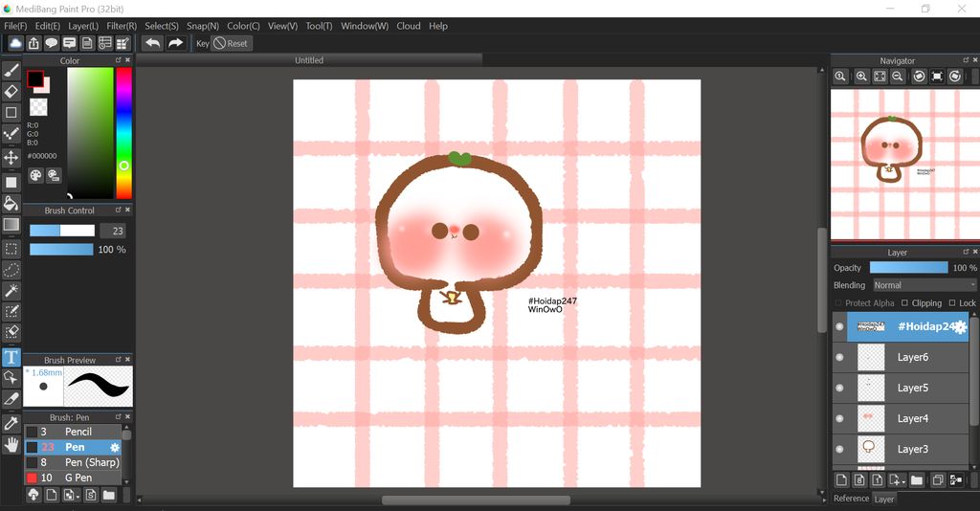Open the File menu

[15, 26]
